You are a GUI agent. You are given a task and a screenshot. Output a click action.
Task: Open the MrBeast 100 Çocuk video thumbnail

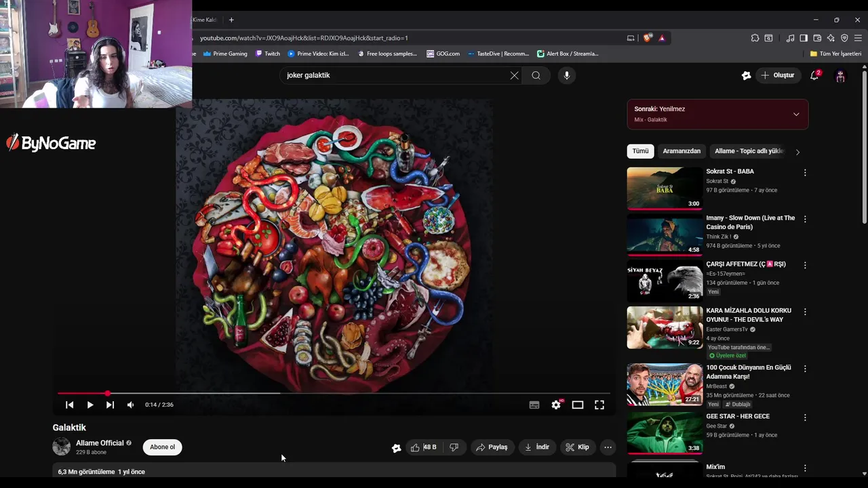click(665, 384)
